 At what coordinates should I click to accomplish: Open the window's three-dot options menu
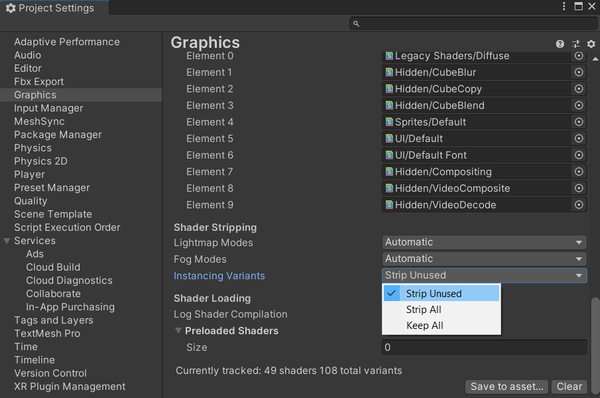(x=564, y=6)
